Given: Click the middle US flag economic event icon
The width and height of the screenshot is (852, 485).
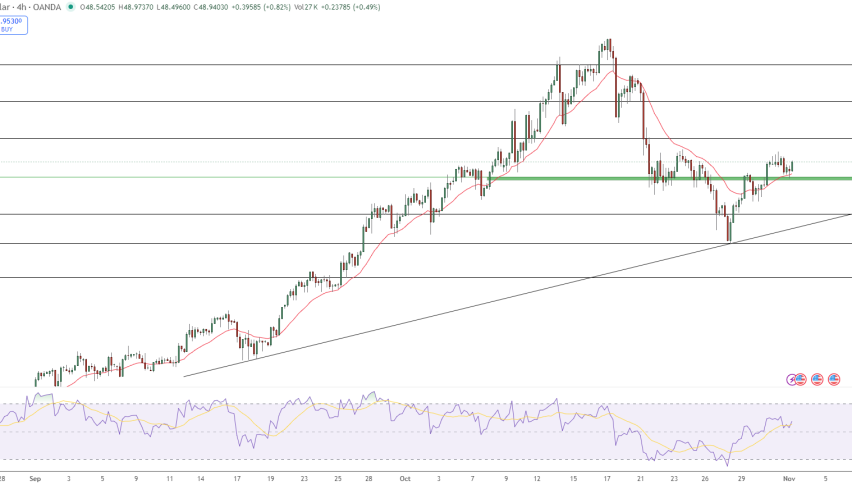Looking at the screenshot, I should click(x=817, y=379).
